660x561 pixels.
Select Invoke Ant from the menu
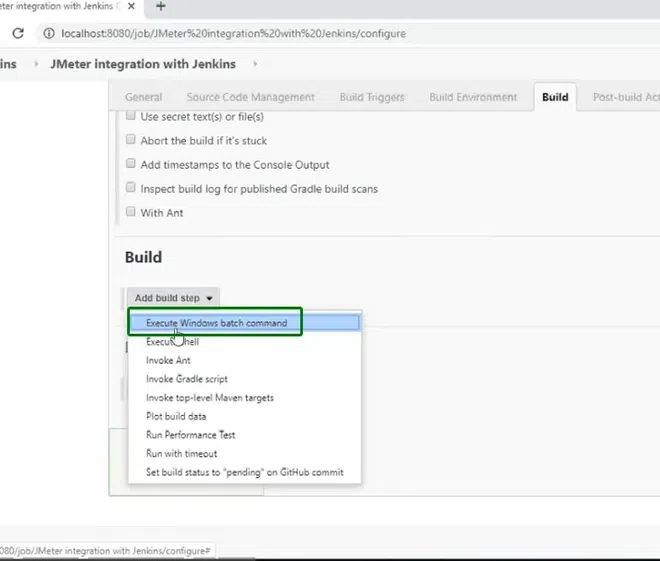point(244,360)
